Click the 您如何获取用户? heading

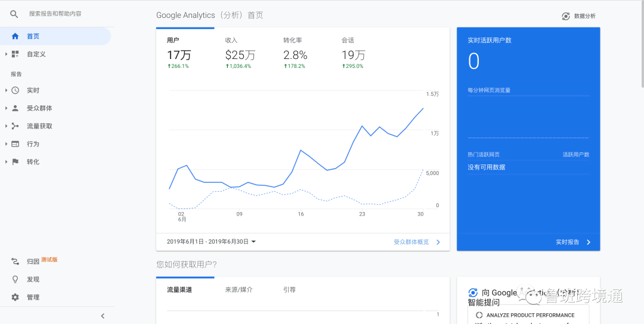point(187,264)
